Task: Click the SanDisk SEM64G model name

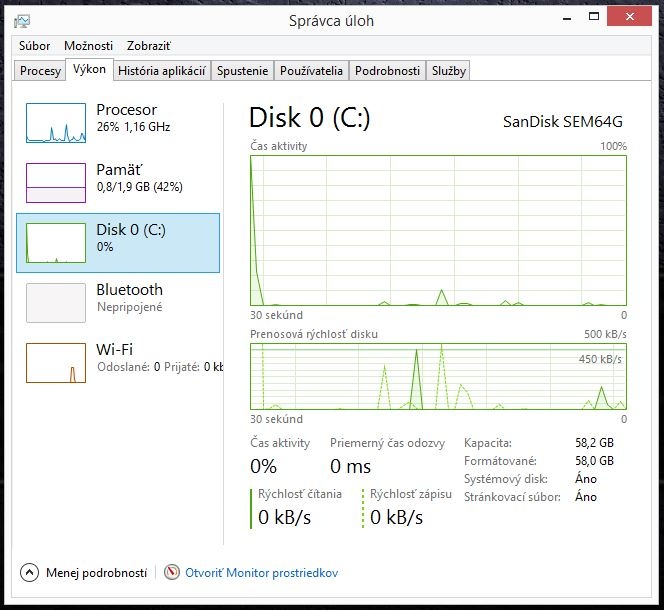Action: coord(563,122)
